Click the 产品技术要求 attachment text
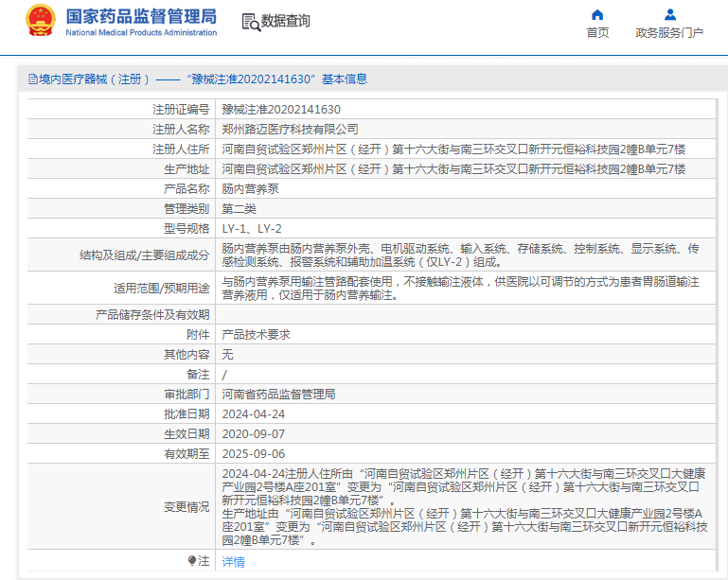728x580 pixels. (x=256, y=335)
